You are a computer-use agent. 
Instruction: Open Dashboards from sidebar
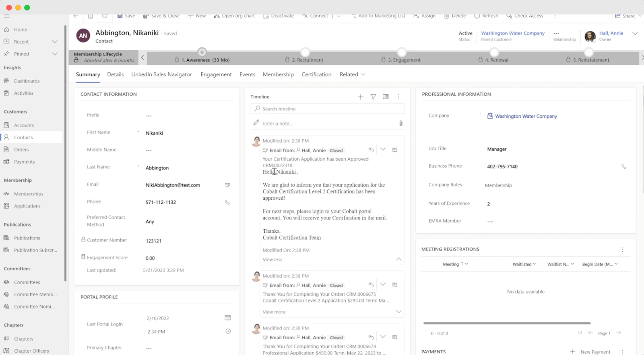click(x=27, y=81)
